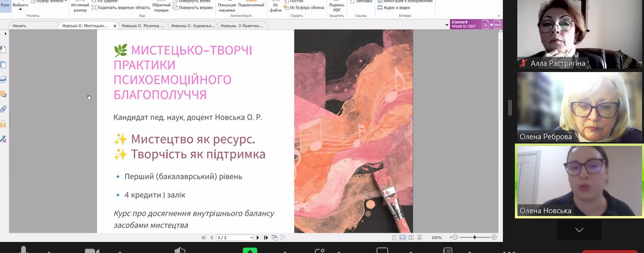The width and height of the screenshot is (644, 253).
Task: Toggle continuous page view mode
Action: click(403, 237)
